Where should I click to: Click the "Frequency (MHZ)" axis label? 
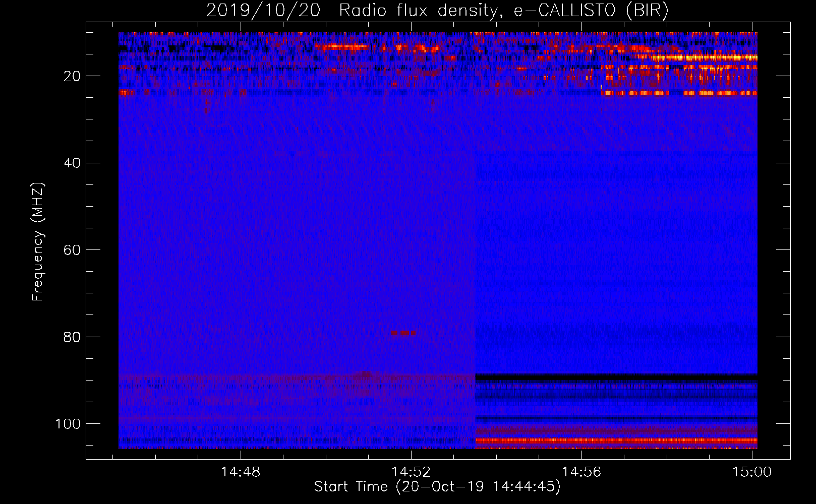(38, 241)
